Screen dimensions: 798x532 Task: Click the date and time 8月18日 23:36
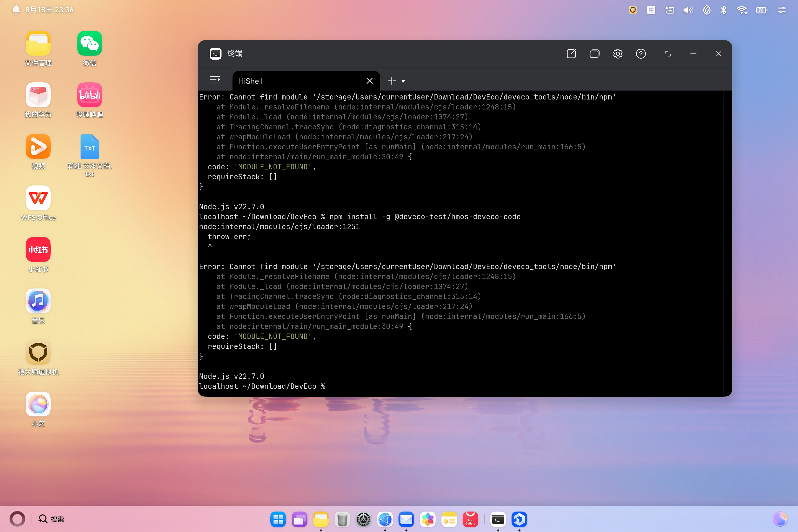(x=50, y=9)
